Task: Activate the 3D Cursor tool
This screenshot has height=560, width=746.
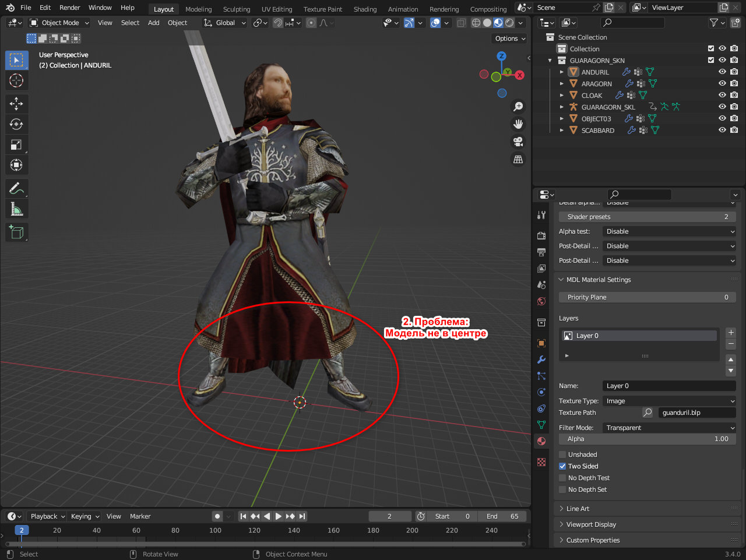Action: (16, 80)
